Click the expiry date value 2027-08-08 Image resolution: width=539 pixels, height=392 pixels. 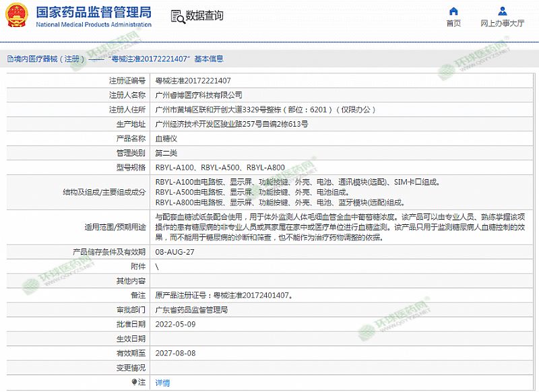click(175, 353)
